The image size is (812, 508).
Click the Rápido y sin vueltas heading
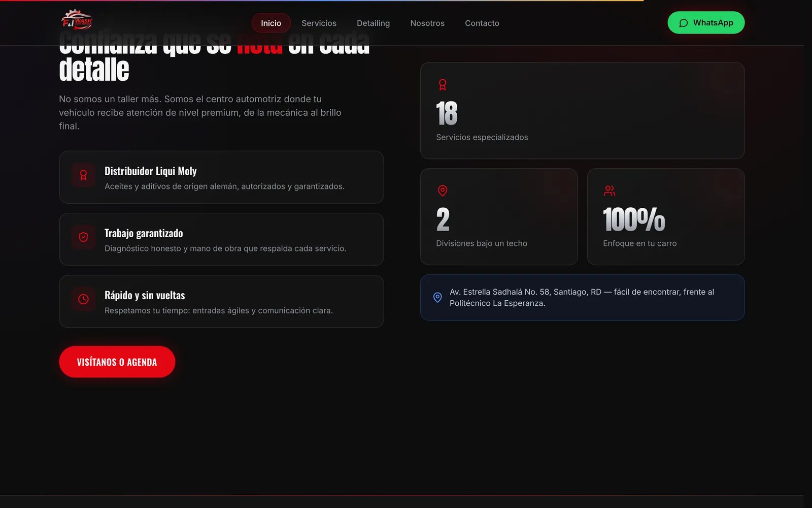[145, 295]
